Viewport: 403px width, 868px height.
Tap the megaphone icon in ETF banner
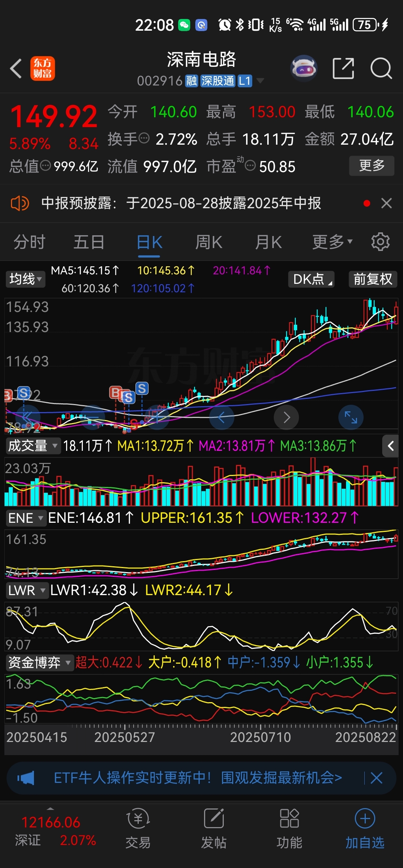tap(26, 778)
